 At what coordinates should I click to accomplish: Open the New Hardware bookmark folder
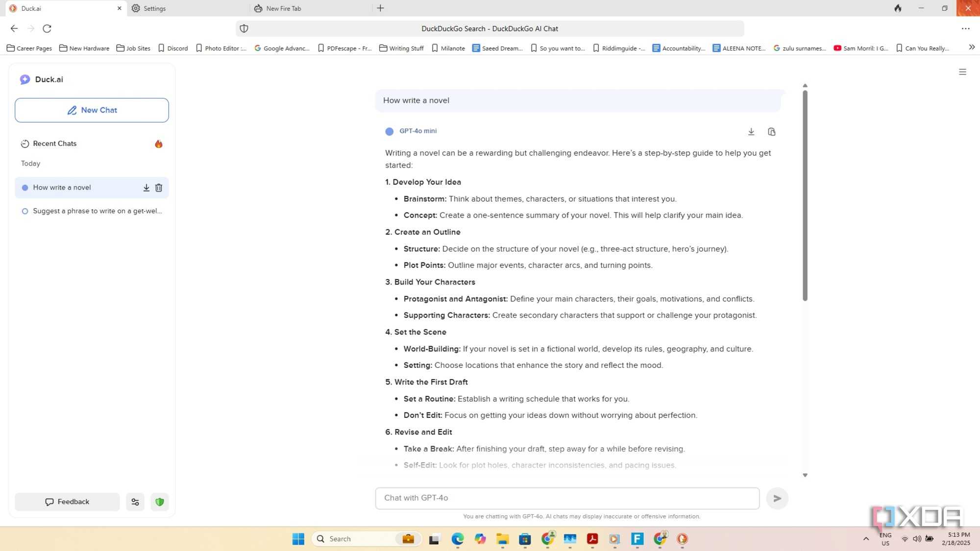tap(84, 48)
